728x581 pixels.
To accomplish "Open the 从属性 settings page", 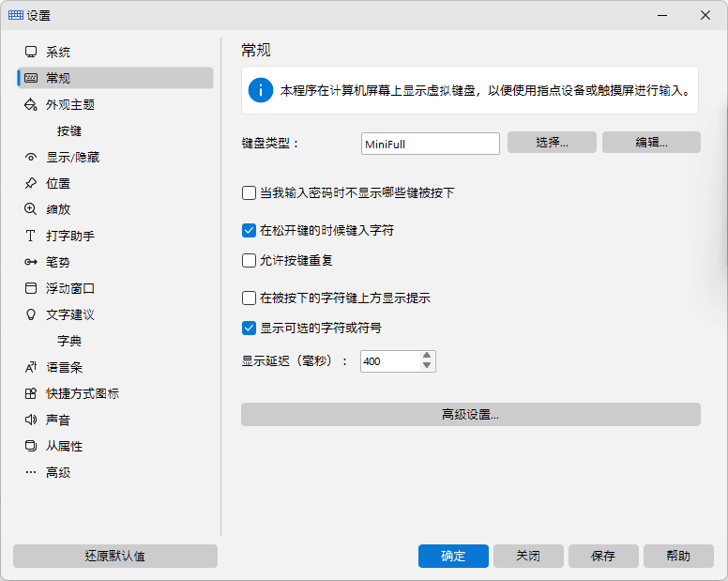I will pos(115,446).
